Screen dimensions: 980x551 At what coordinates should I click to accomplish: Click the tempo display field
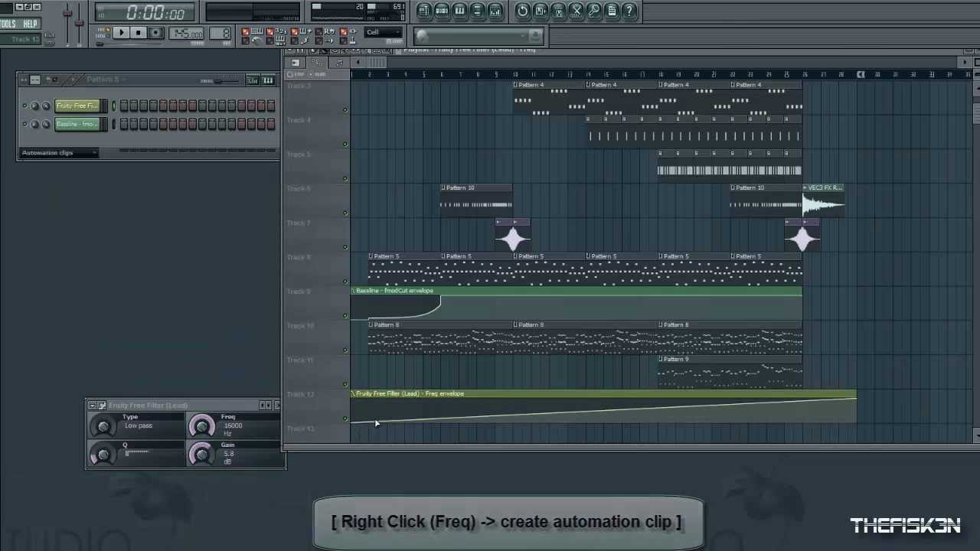[x=187, y=33]
